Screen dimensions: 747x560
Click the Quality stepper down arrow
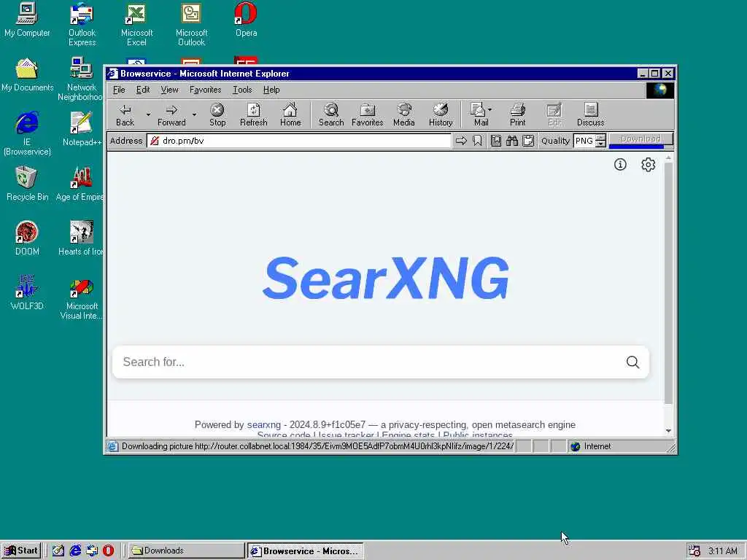(x=601, y=144)
